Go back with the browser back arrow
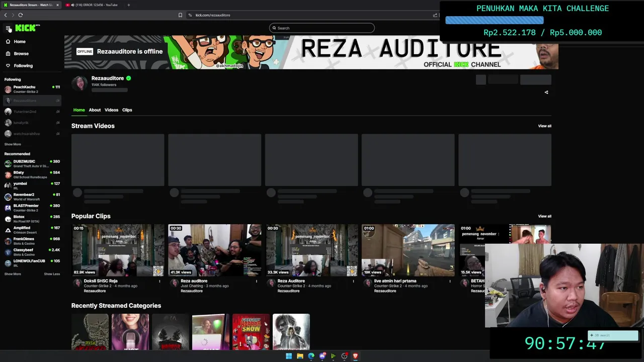Viewport: 644px width, 362px height. (x=6, y=15)
